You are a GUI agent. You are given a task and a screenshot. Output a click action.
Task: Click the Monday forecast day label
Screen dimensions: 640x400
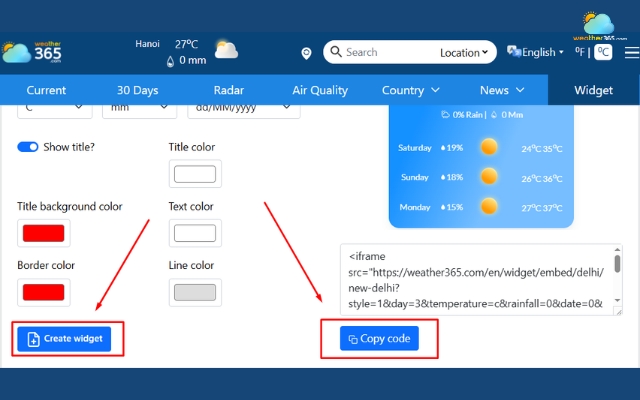coord(415,207)
